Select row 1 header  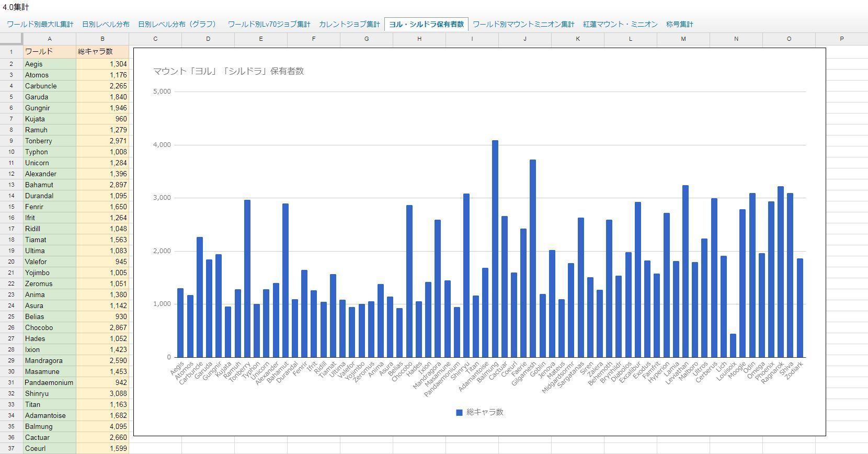pos(11,52)
